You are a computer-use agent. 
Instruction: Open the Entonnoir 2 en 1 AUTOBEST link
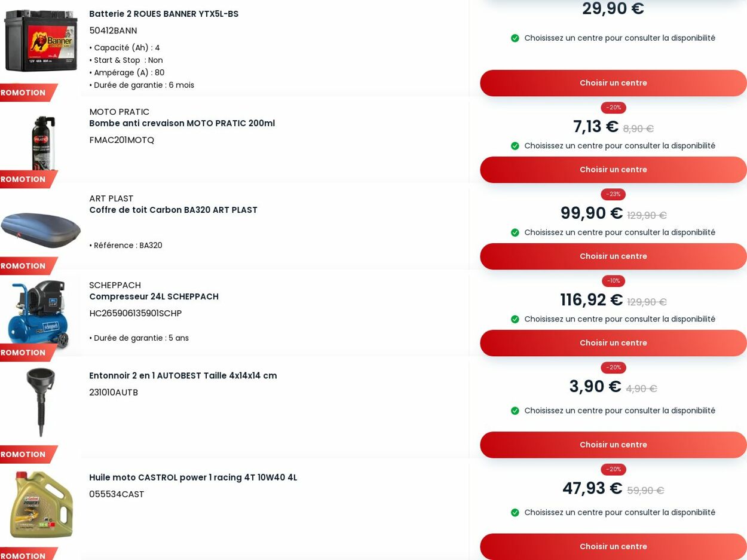click(183, 375)
